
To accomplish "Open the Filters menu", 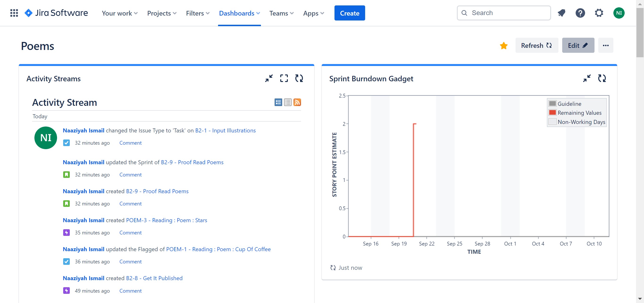I will coord(198,13).
